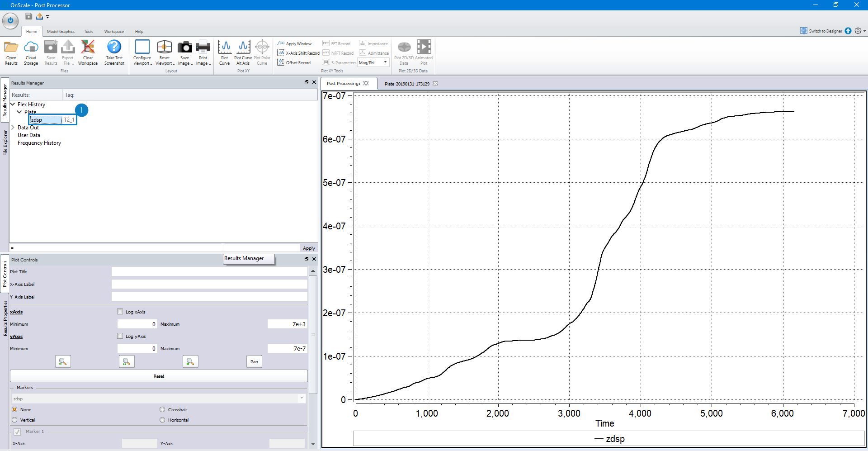Image resolution: width=868 pixels, height=451 pixels.
Task: Open the Save Image dropdown arrow
Action: click(192, 64)
